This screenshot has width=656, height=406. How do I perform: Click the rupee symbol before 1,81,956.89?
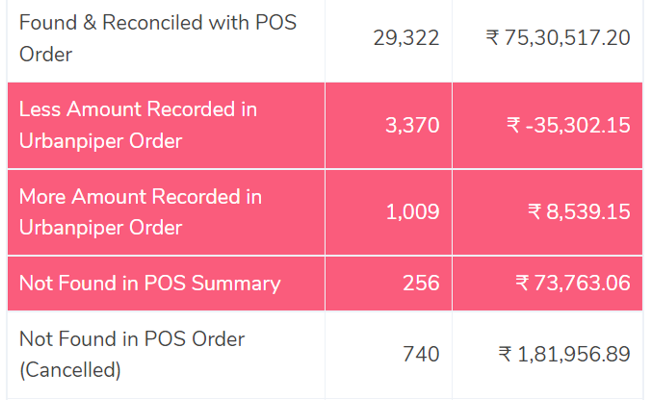[x=505, y=354]
